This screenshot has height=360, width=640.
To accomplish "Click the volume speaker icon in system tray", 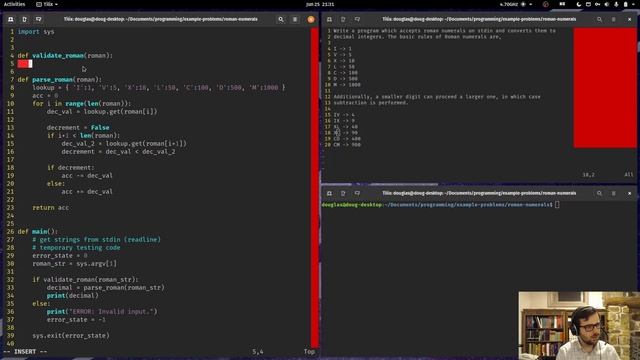I will click(x=607, y=4).
